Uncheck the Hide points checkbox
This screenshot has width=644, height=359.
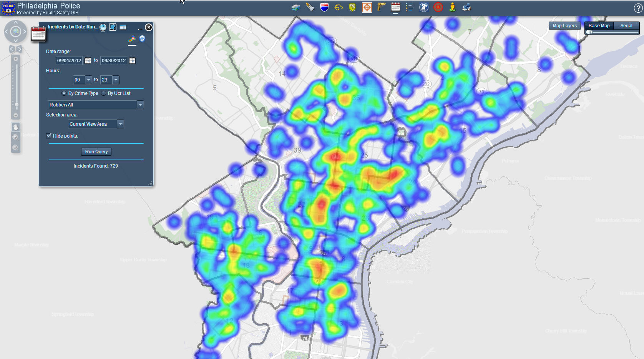click(49, 136)
